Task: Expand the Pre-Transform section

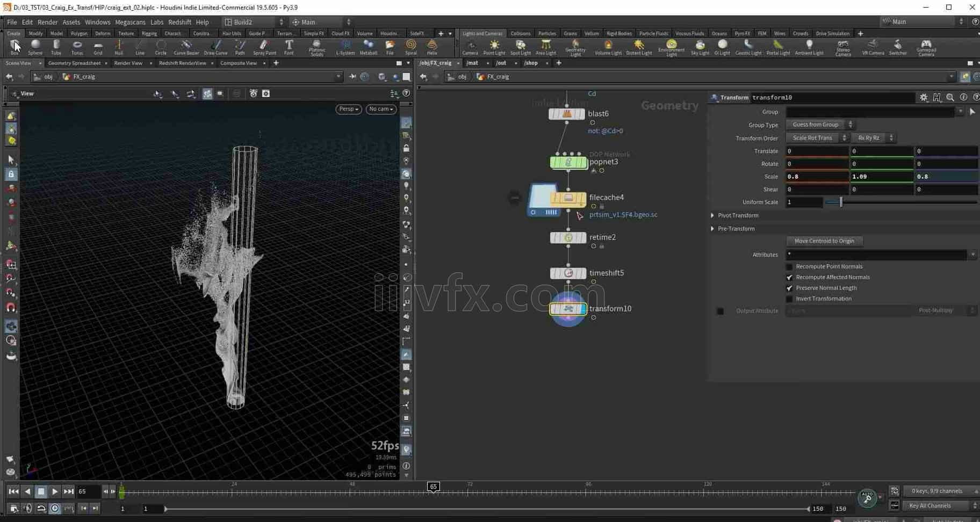Action: click(713, 229)
